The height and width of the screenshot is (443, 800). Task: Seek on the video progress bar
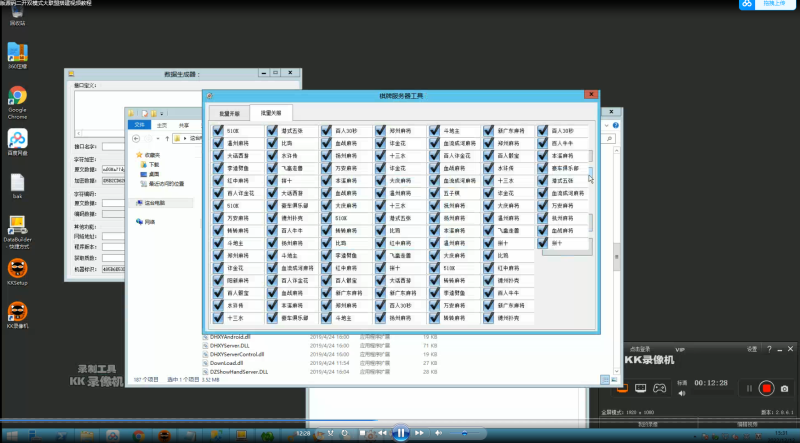click(400, 421)
